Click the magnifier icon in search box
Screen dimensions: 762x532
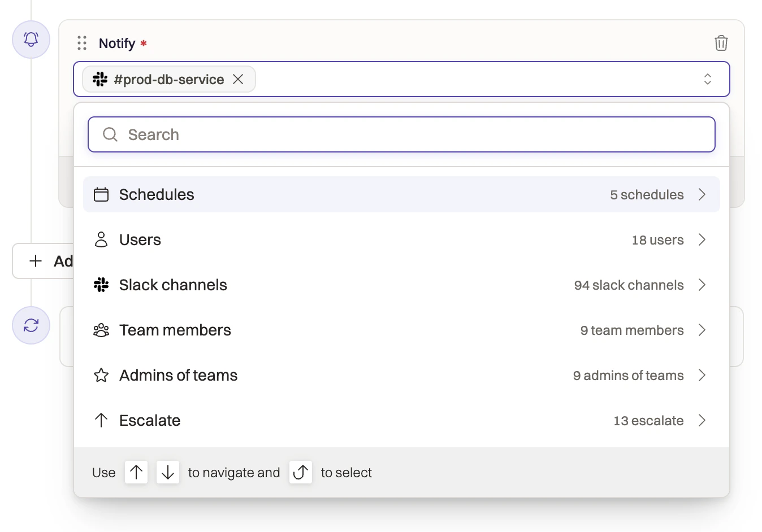click(110, 134)
